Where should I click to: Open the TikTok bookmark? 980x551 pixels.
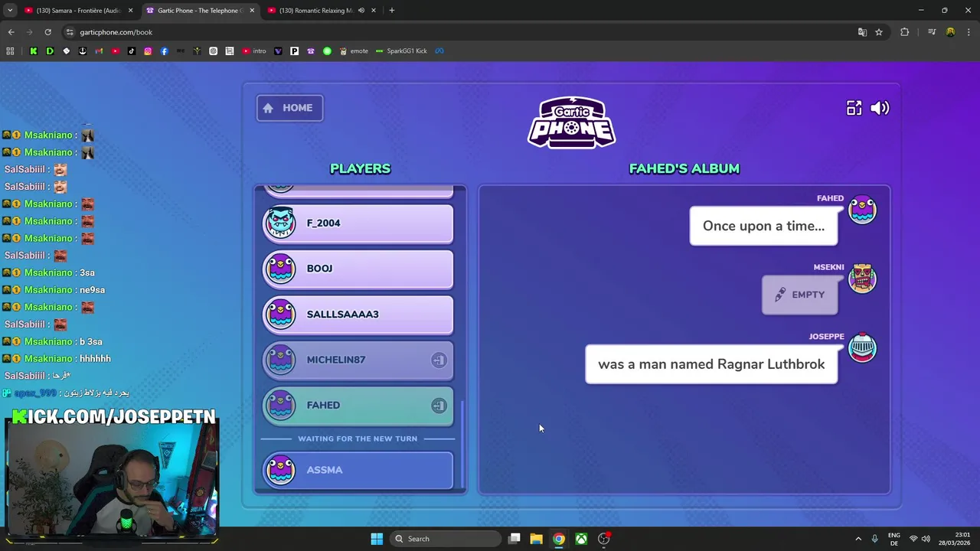pos(132,51)
